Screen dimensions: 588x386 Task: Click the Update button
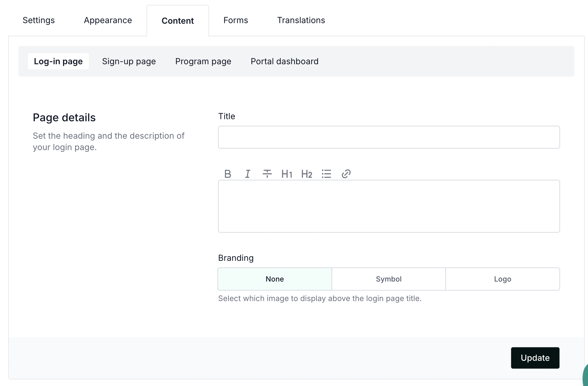click(535, 358)
